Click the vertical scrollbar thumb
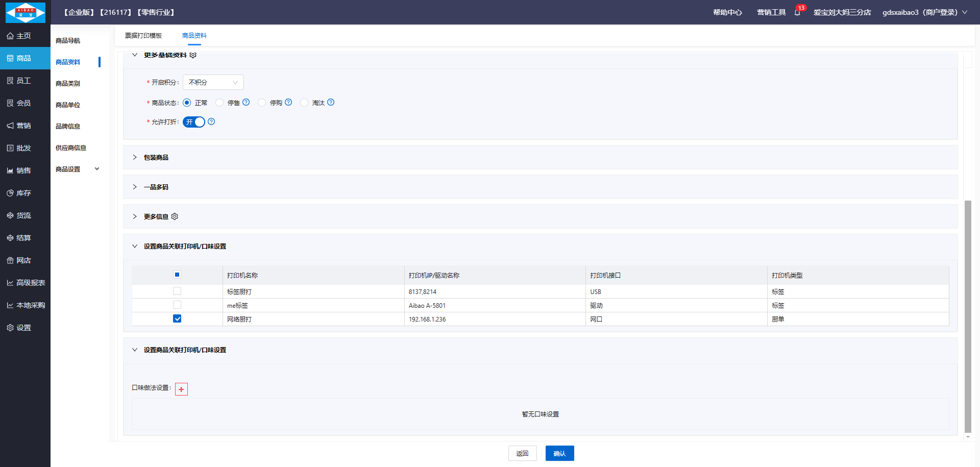980x467 pixels. tap(967, 316)
